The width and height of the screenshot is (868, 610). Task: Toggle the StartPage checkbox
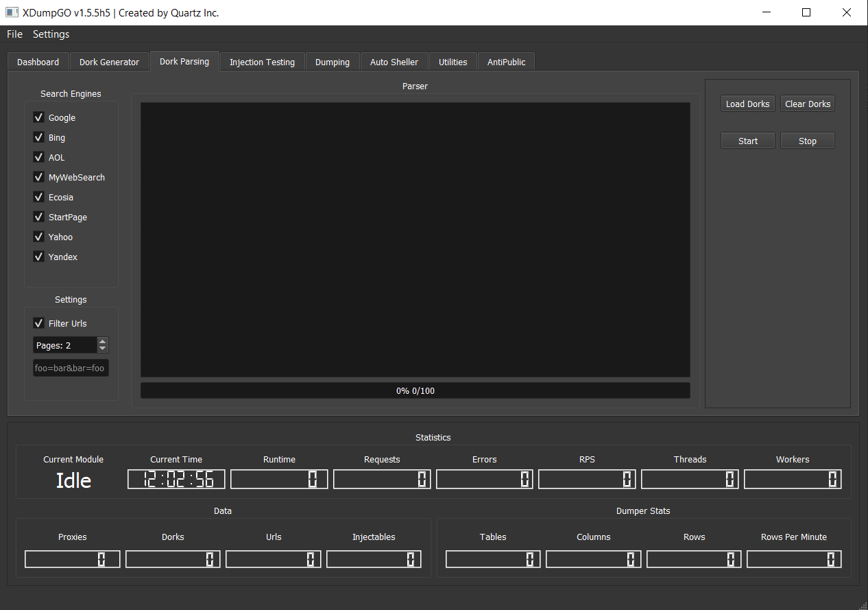(38, 217)
